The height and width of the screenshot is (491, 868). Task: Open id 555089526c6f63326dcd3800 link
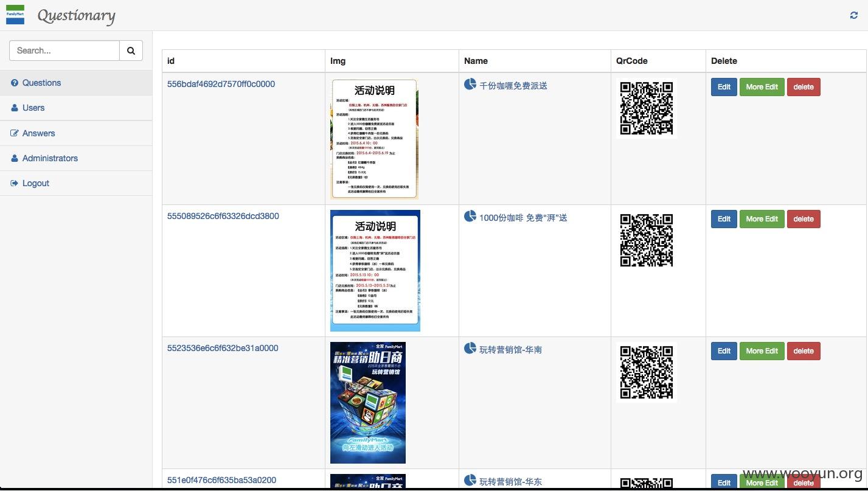(x=223, y=216)
